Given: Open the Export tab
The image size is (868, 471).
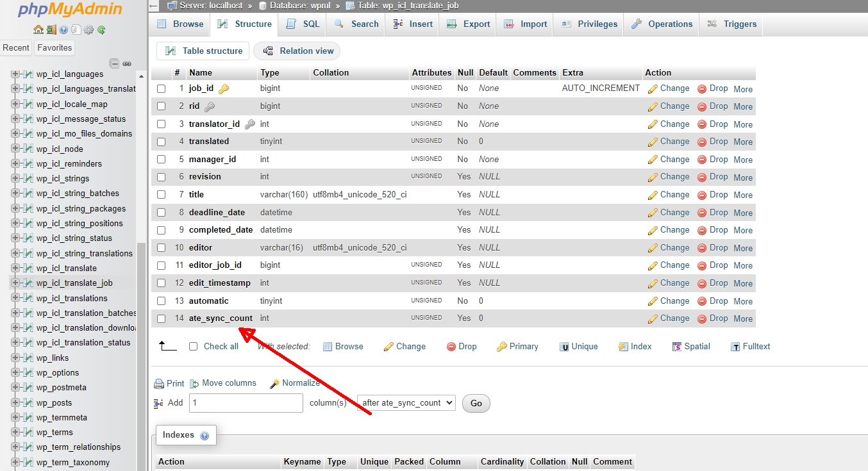Looking at the screenshot, I should coord(468,24).
